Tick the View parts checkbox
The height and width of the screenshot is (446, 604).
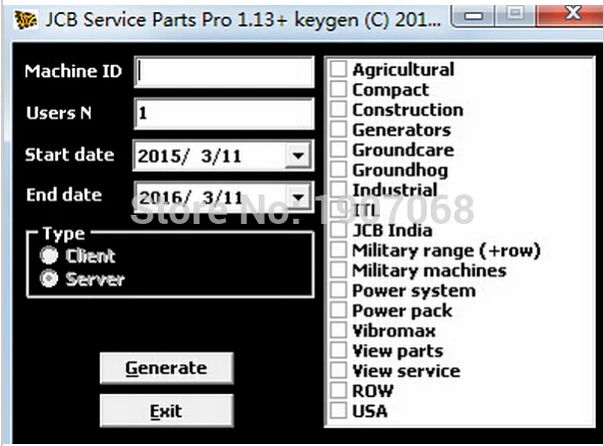coord(339,350)
